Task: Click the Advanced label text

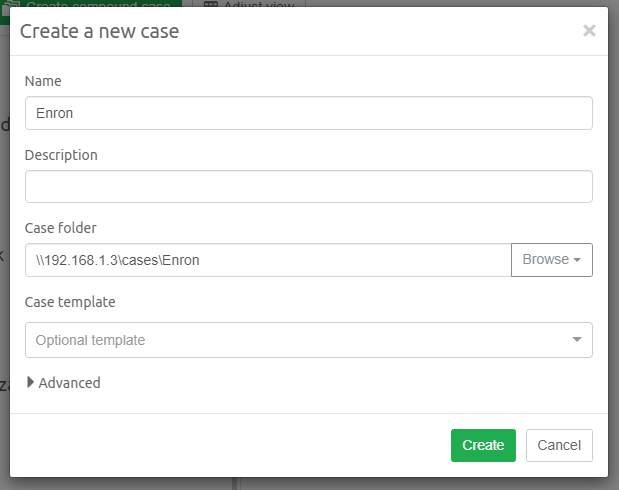Action: pos(69,383)
